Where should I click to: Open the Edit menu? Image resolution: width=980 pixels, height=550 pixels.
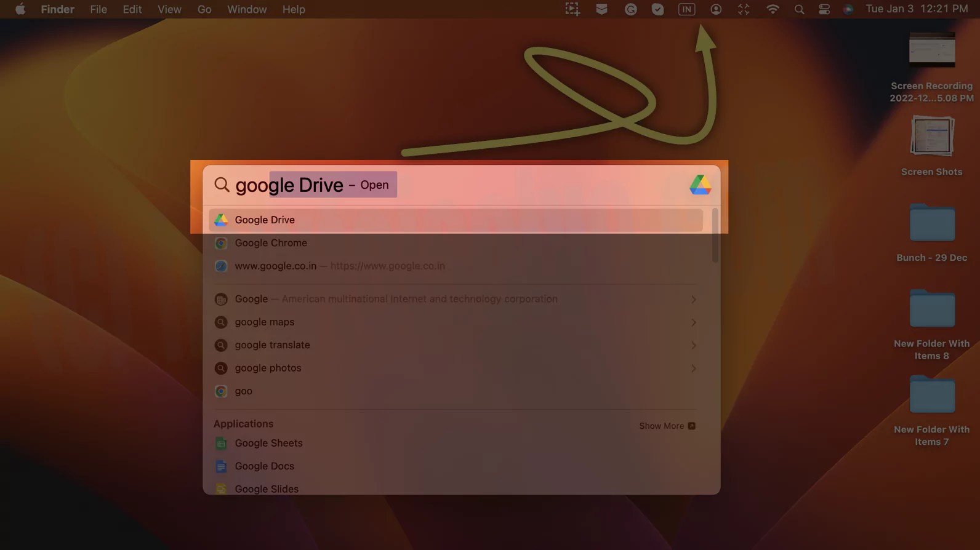pyautogui.click(x=132, y=9)
